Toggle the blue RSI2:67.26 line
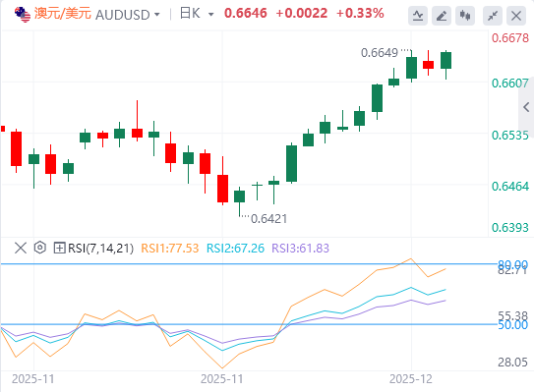Viewport: 534px width, 392px height. 235,248
